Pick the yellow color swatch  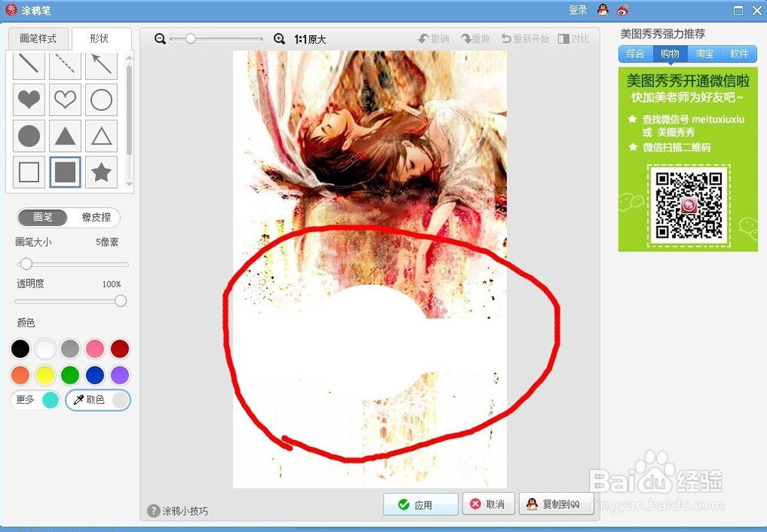point(45,375)
